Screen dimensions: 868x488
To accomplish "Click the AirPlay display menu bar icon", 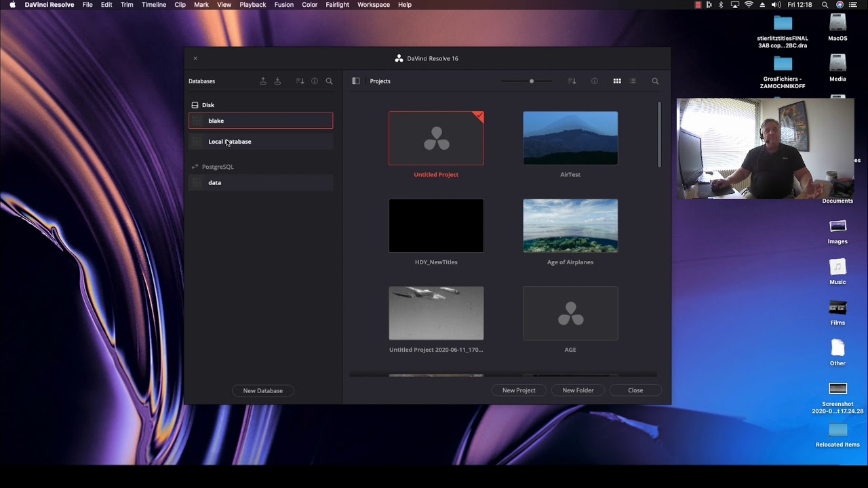I will 735,5.
